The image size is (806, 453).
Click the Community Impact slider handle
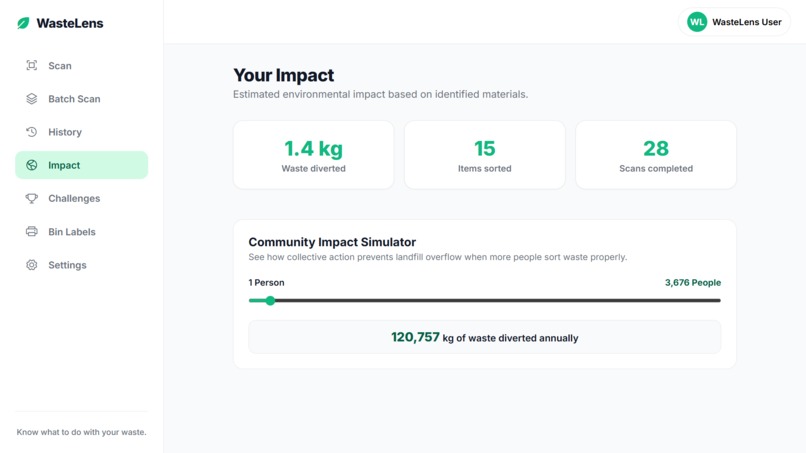tap(270, 301)
